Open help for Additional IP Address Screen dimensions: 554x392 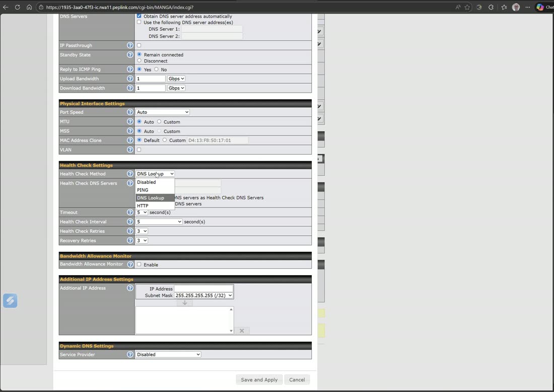pyautogui.click(x=130, y=288)
